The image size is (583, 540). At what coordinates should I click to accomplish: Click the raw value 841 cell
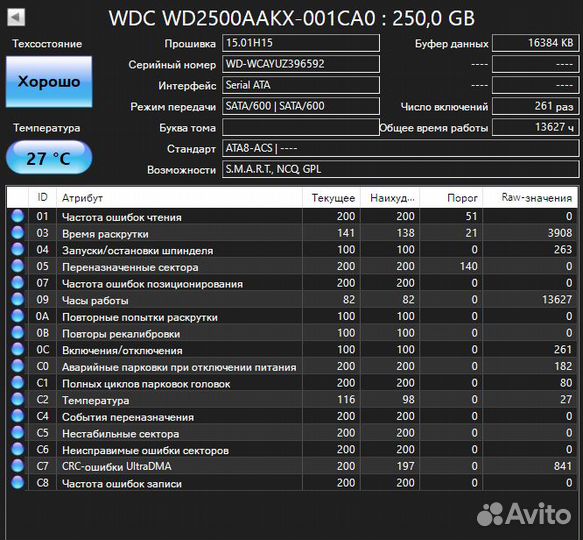click(530, 466)
